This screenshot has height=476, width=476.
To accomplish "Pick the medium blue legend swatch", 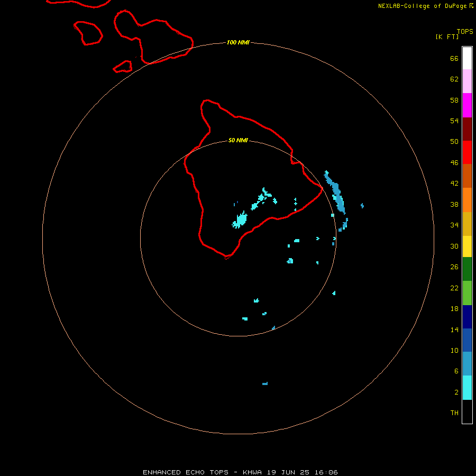I will [467, 340].
